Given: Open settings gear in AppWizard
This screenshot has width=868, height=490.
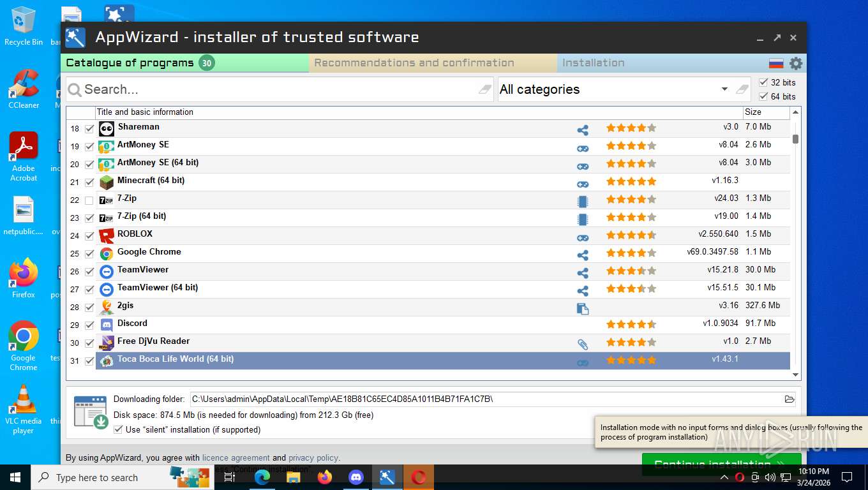Looking at the screenshot, I should (x=796, y=63).
